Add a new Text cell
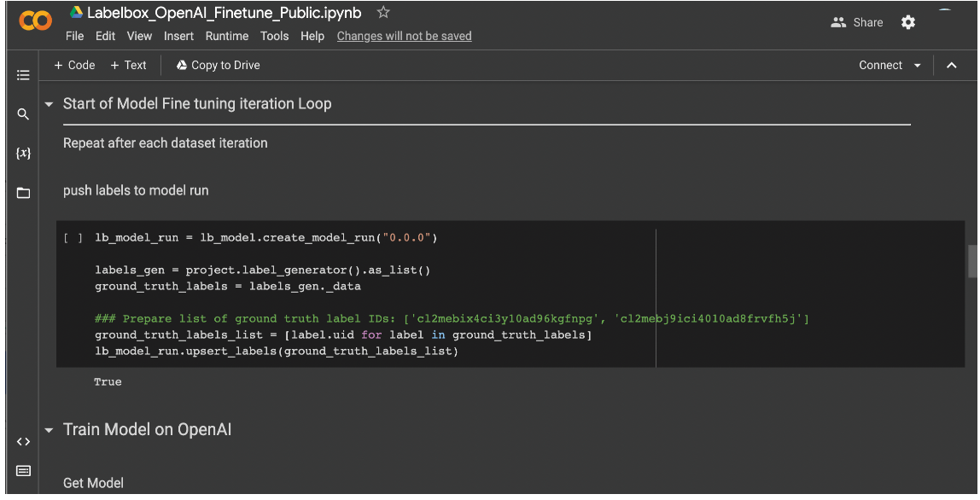 pos(128,65)
